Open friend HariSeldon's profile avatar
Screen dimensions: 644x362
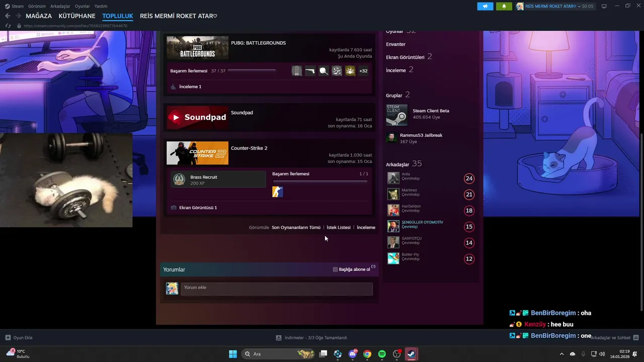coord(393,210)
